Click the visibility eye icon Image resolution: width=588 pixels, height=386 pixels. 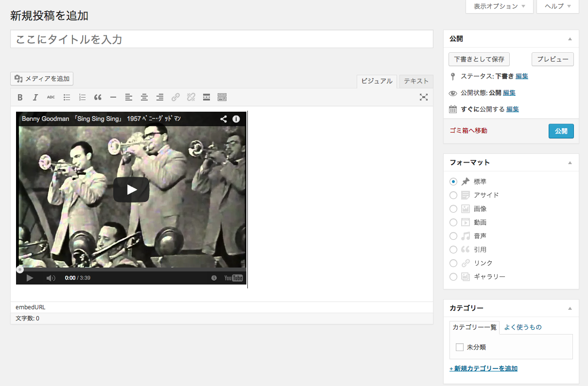(453, 93)
